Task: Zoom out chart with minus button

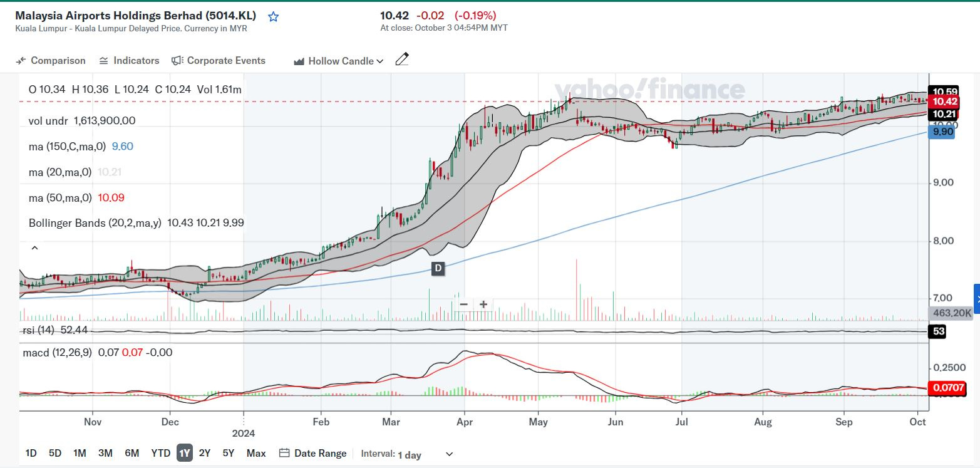Action: pyautogui.click(x=463, y=304)
